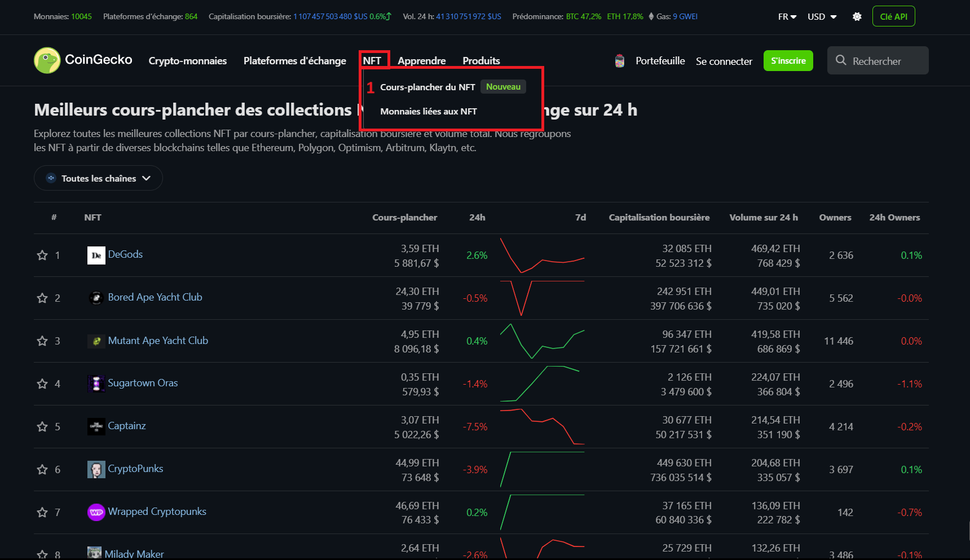The height and width of the screenshot is (560, 970).
Task: Open the DeGods collection link
Action: (x=125, y=254)
